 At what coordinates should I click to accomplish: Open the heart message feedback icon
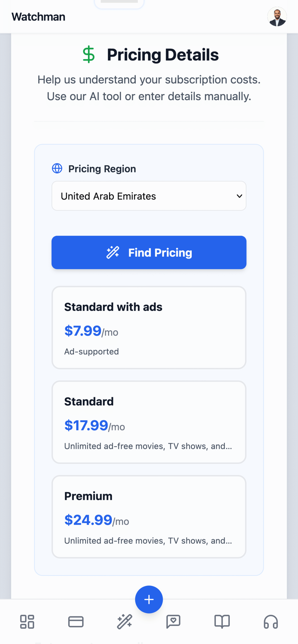pos(173,622)
